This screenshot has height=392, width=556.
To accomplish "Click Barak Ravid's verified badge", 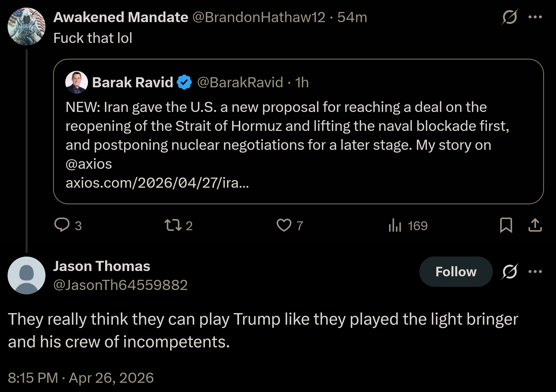I will pyautogui.click(x=184, y=82).
